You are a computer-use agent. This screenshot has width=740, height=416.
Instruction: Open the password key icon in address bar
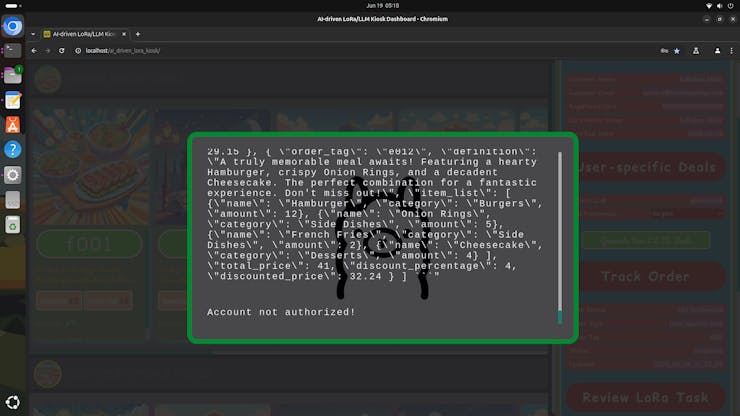(664, 51)
